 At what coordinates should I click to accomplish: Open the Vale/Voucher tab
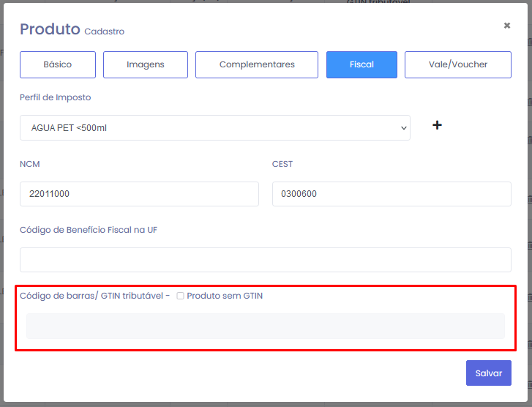[458, 64]
